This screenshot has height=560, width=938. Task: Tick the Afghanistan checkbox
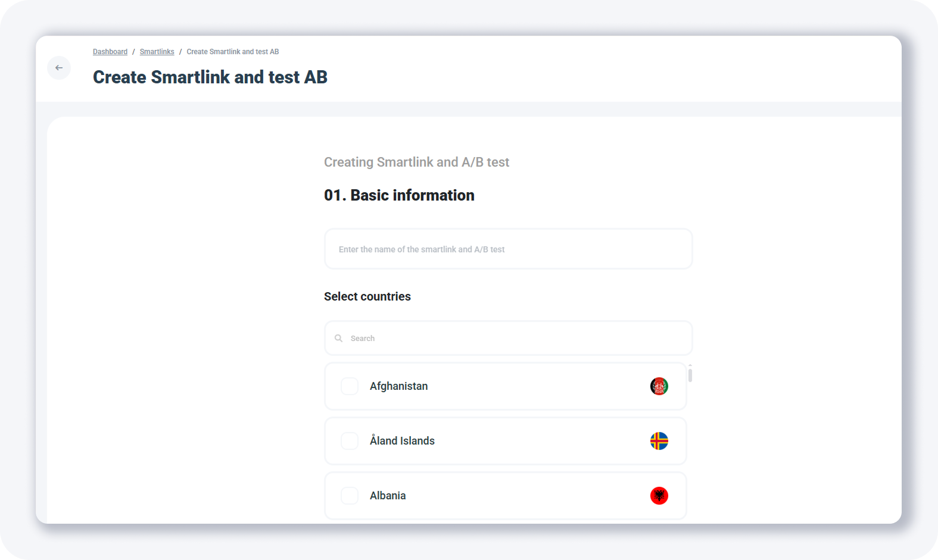(350, 386)
